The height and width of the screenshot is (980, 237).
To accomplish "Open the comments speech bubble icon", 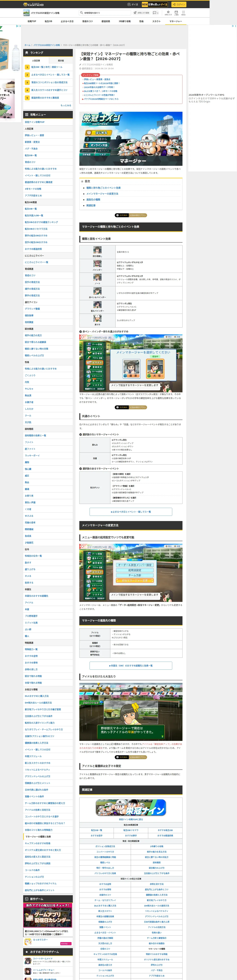I will tap(154, 13).
